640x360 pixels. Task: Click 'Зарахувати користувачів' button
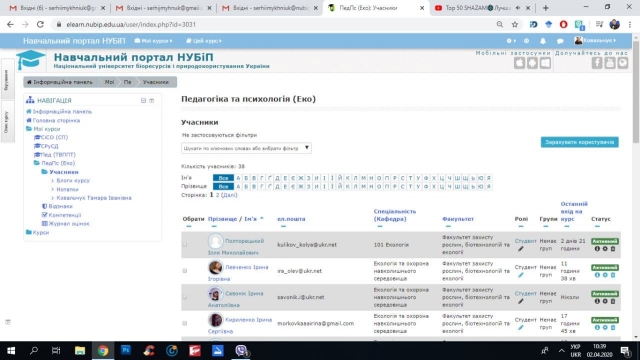pyautogui.click(x=580, y=142)
